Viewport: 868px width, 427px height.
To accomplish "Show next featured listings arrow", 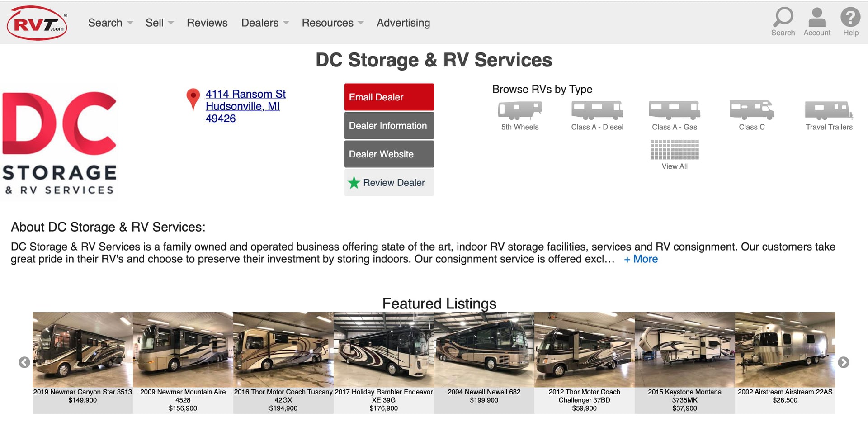I will tap(843, 362).
